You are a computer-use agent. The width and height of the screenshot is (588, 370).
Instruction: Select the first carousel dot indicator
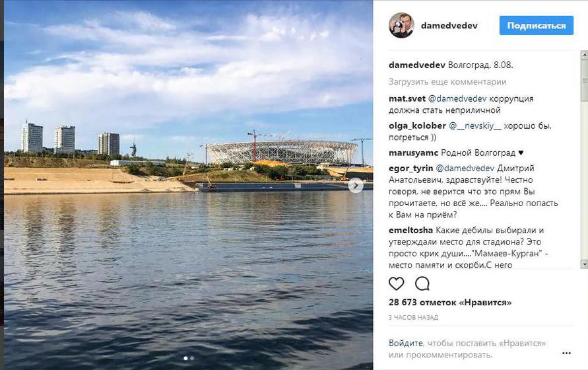coord(185,358)
